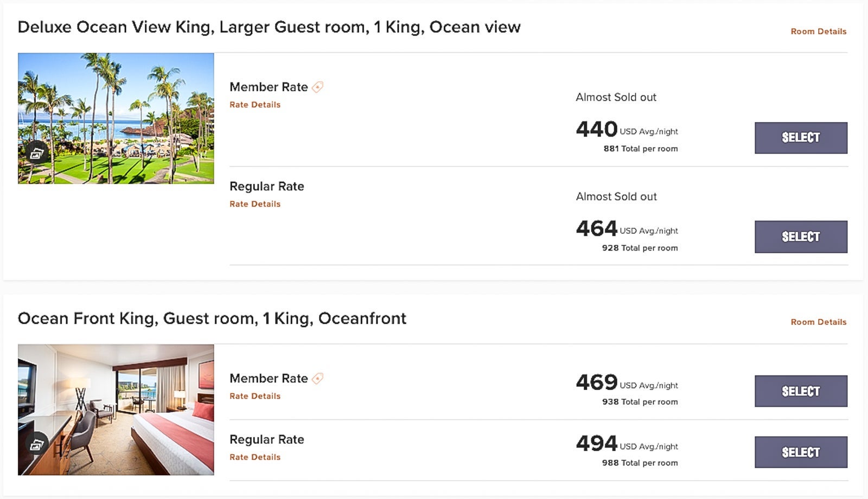Image resolution: width=868 pixels, height=499 pixels.
Task: Click the 440 USD average nightly price
Action: coord(597,129)
